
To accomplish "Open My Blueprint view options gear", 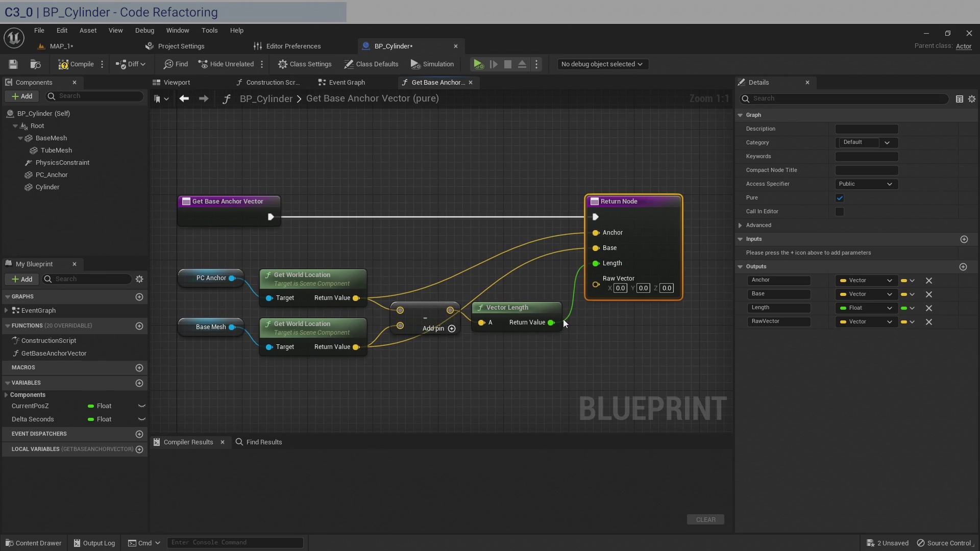I will point(139,279).
